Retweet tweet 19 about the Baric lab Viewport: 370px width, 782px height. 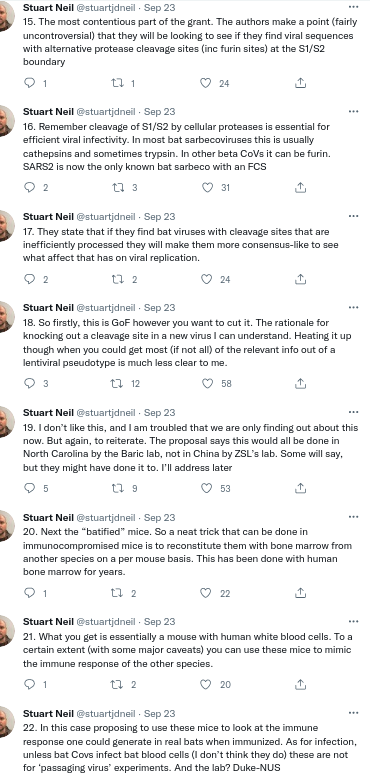click(117, 488)
